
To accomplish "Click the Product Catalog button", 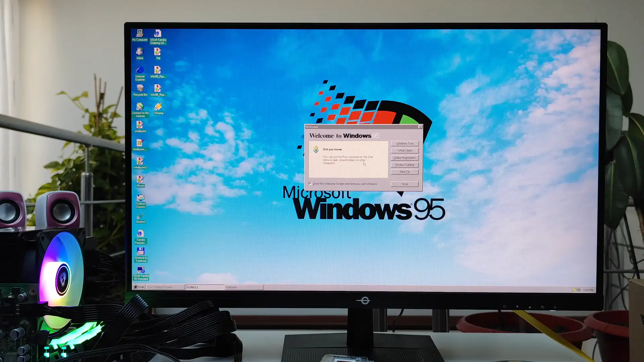I will tap(405, 165).
